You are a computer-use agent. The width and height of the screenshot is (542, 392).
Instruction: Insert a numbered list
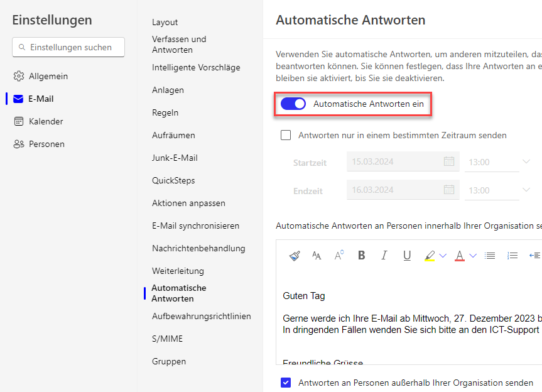coord(512,256)
